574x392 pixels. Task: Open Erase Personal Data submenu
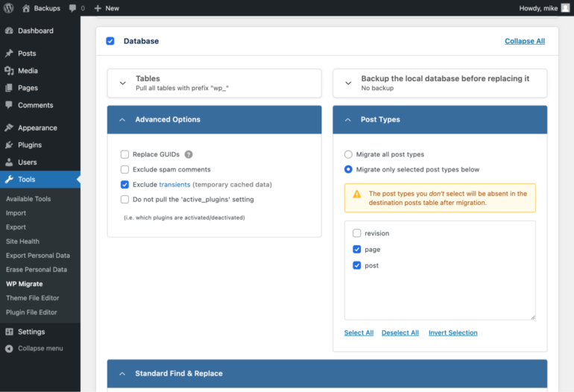[37, 269]
